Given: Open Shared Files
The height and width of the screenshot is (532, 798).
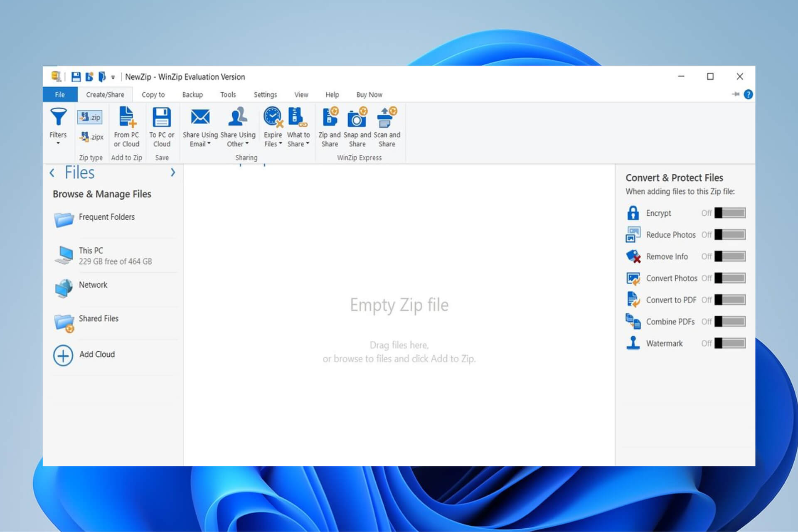Looking at the screenshot, I should pos(115,322).
